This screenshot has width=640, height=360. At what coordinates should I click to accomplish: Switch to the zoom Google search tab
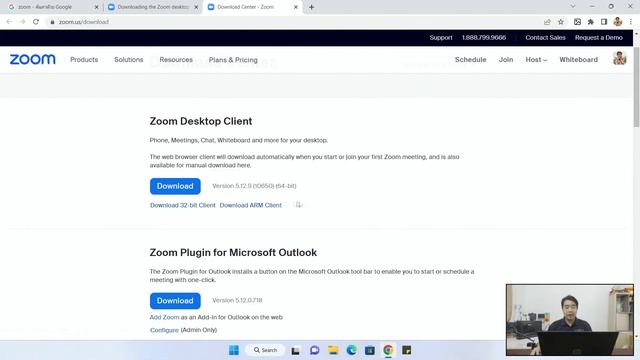(51, 7)
